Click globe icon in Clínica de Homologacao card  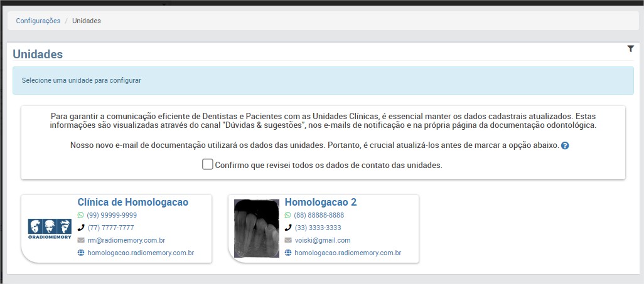81,253
